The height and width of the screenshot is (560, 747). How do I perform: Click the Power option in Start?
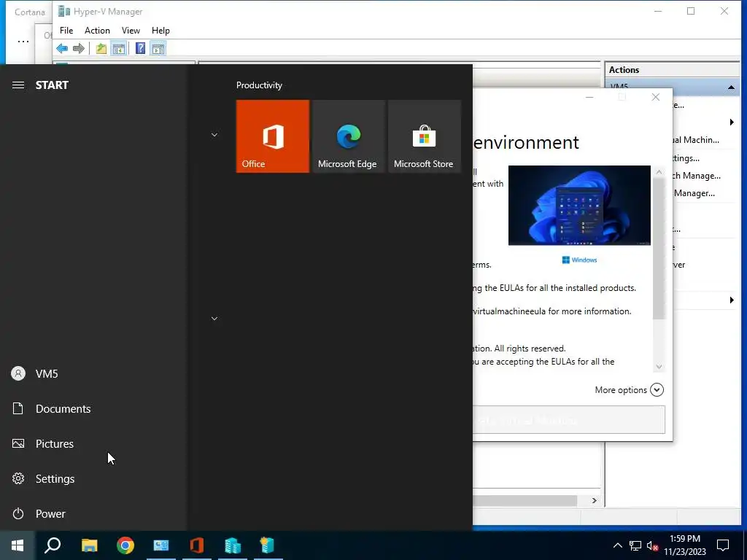[93, 514]
